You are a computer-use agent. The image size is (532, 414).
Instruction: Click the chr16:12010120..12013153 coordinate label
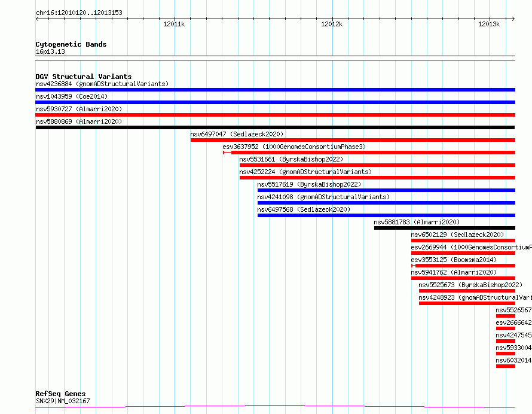(x=79, y=13)
